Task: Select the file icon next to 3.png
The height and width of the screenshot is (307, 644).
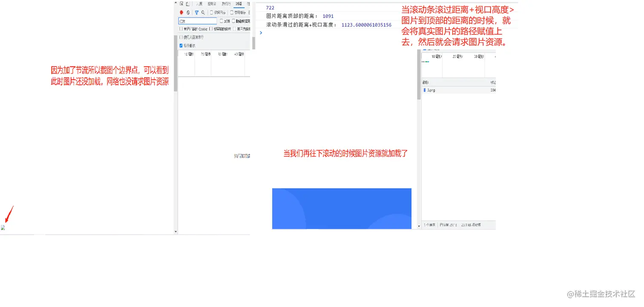Action: click(x=425, y=90)
